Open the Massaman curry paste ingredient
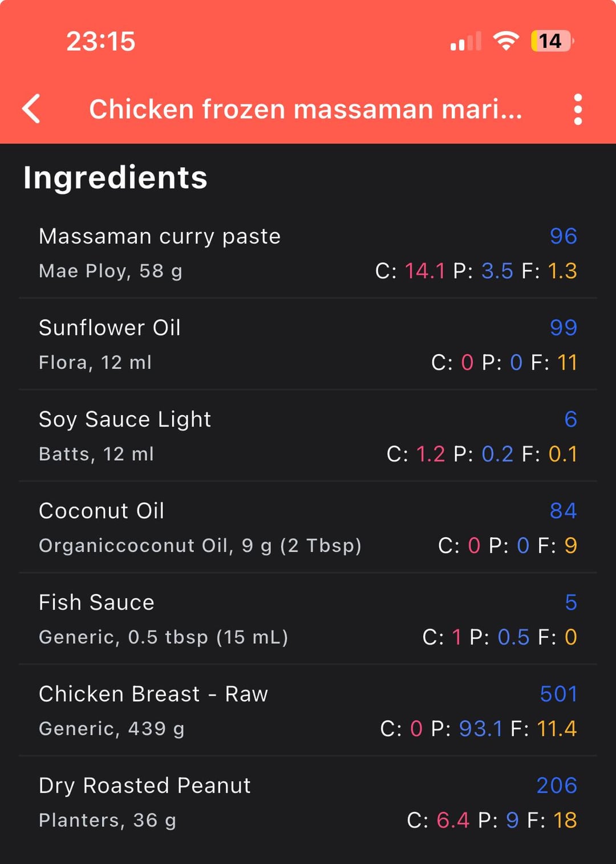Viewport: 616px width, 864px height. coord(160,237)
